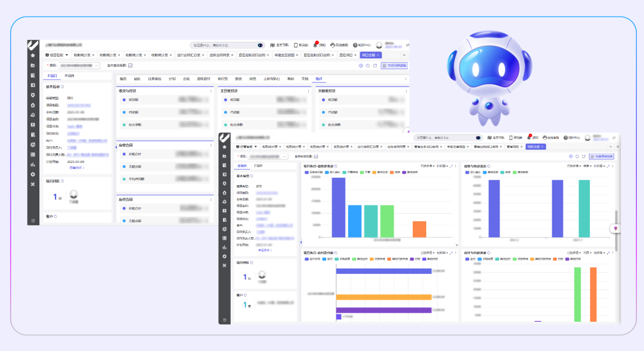644x351 pixels.
Task: Expand the tab overflow chevron in the back window
Action: coord(405,55)
